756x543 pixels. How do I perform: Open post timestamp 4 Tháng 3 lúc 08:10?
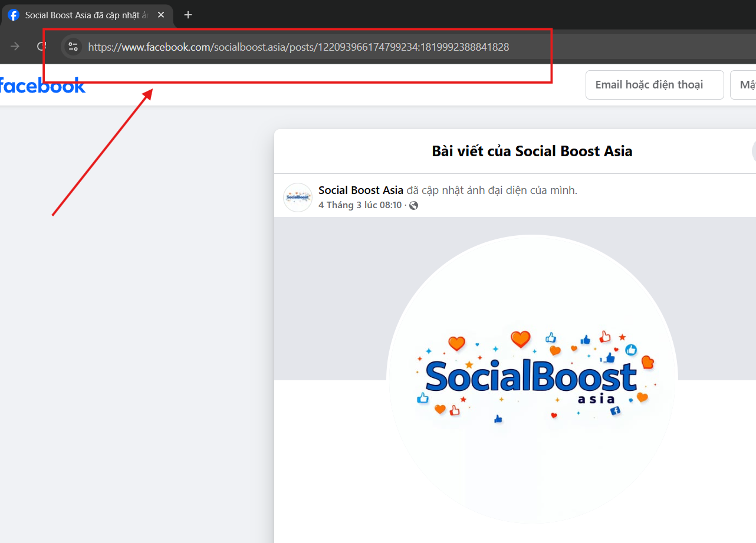click(x=360, y=205)
